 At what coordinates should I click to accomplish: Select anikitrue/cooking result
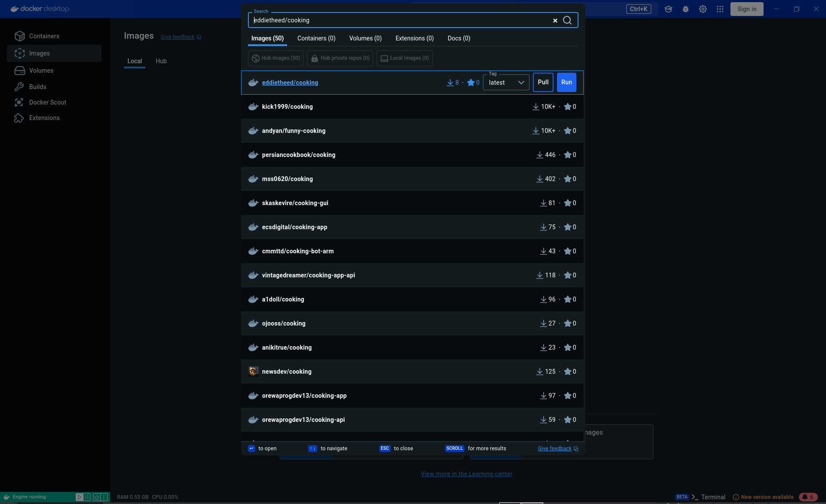tap(412, 347)
